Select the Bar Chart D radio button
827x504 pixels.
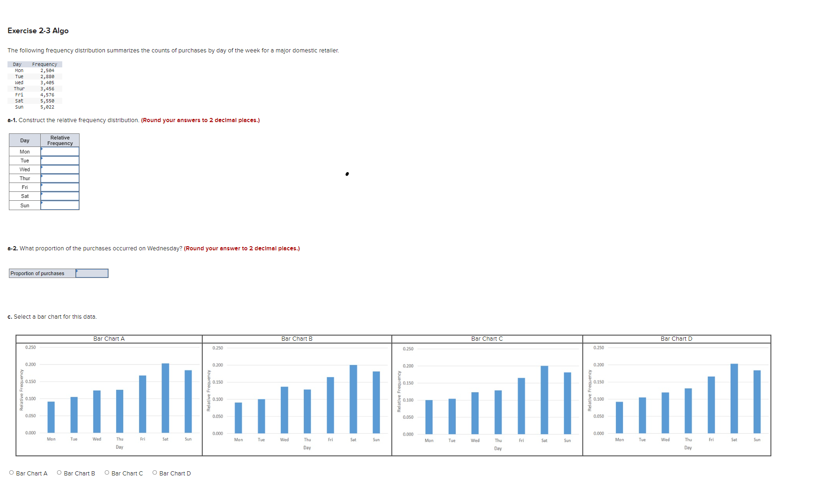click(155, 473)
